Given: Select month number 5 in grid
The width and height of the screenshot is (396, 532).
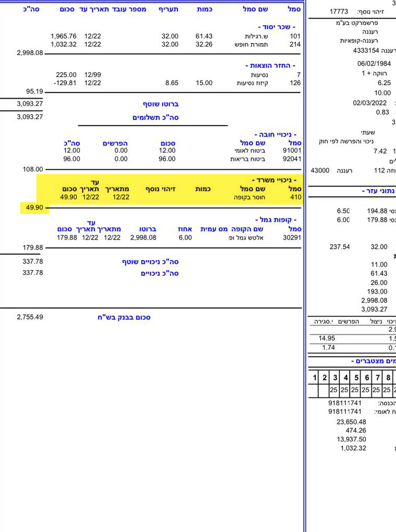Looking at the screenshot, I should pyautogui.click(x=357, y=378).
